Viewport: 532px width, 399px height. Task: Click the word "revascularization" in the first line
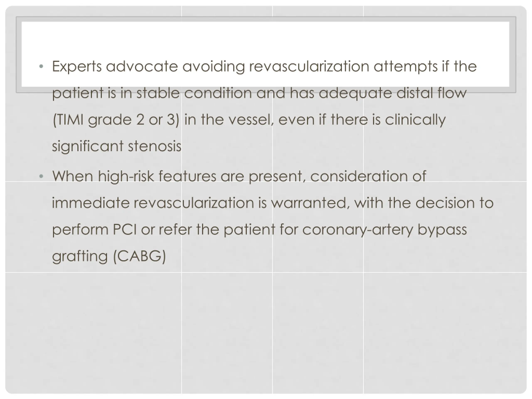pyautogui.click(x=309, y=66)
